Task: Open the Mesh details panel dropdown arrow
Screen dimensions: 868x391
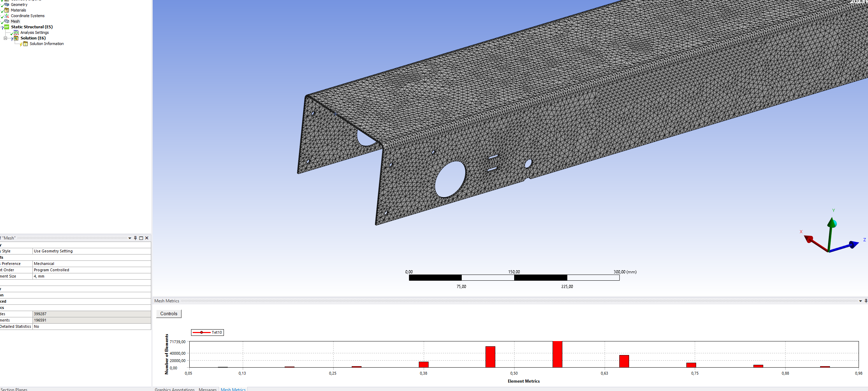Action: point(130,238)
